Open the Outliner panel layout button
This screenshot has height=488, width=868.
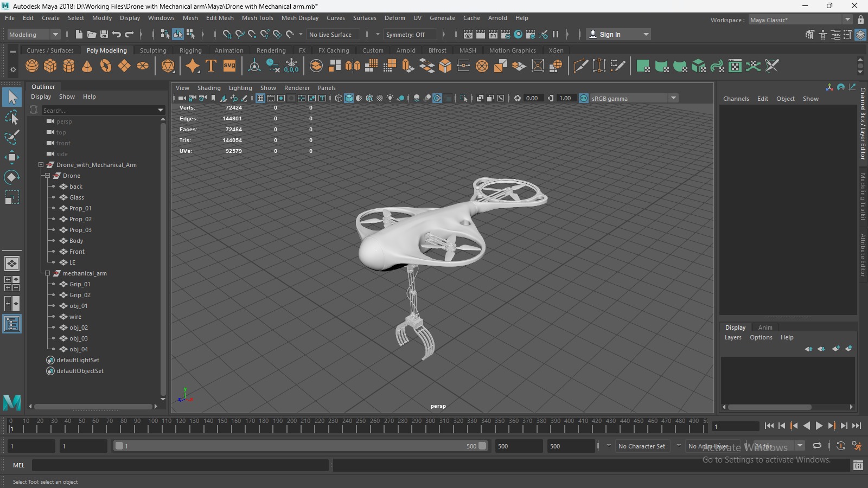coord(12,324)
